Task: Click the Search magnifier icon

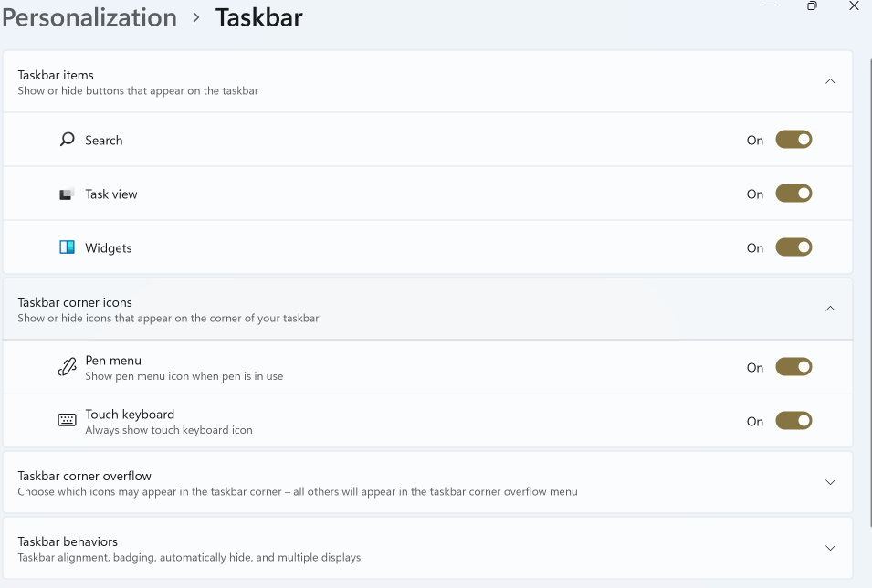Action: (67, 139)
